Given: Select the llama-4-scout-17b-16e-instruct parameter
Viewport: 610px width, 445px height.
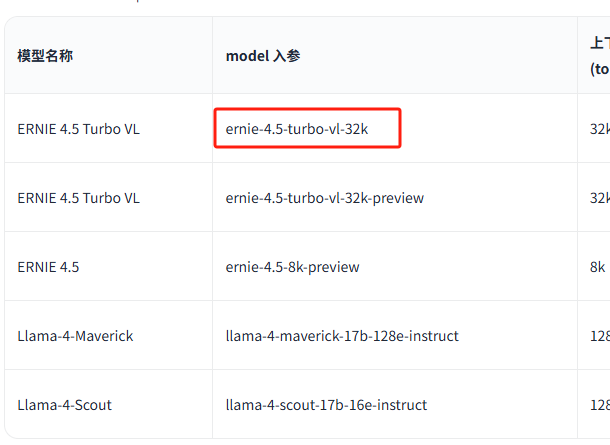Looking at the screenshot, I should click(x=326, y=405).
